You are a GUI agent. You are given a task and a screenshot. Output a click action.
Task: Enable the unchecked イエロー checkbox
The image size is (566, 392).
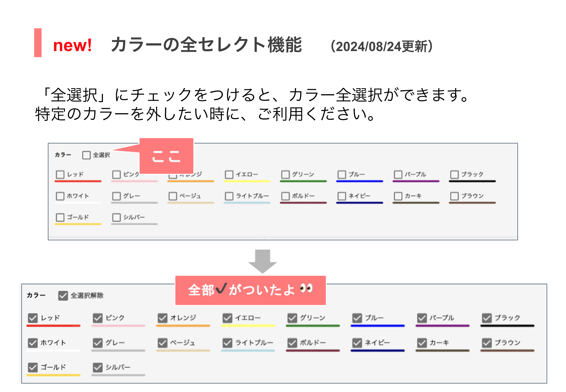coord(229,175)
